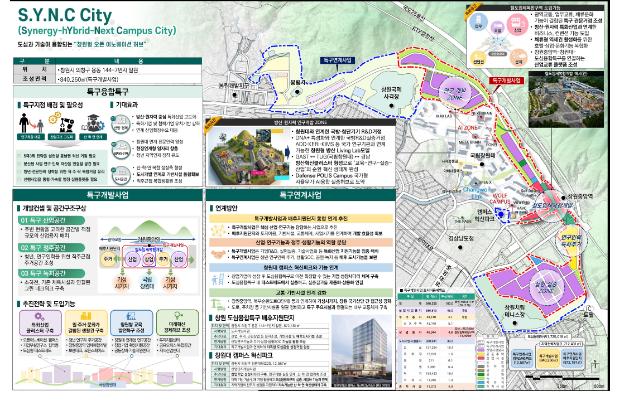
Task: Click the 01 특구 산업공간 green pill
Action: (x=51, y=221)
